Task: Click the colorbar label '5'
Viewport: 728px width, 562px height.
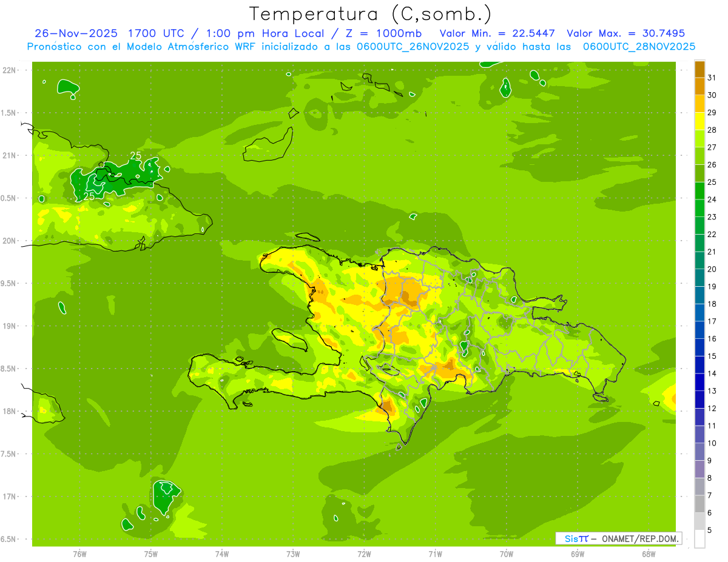Action: click(710, 530)
